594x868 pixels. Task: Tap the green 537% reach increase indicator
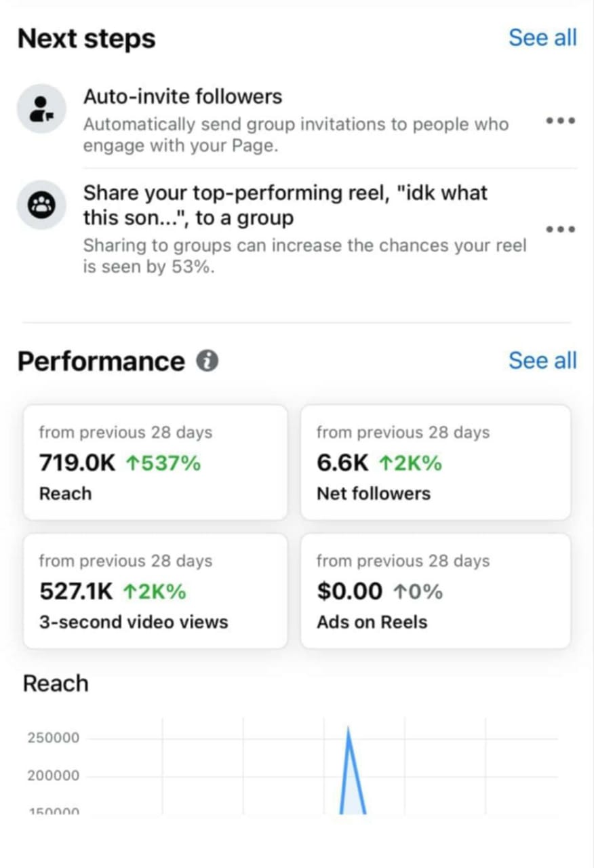tap(163, 464)
